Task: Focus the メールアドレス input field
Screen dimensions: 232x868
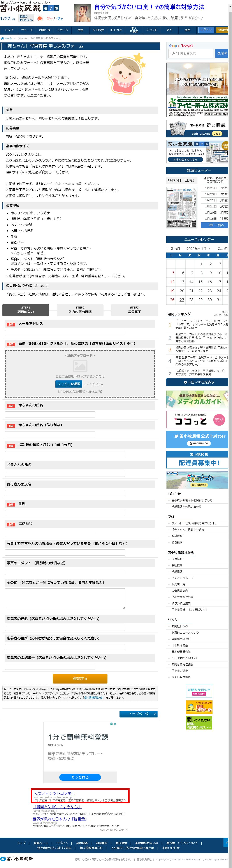Action: pos(65,333)
